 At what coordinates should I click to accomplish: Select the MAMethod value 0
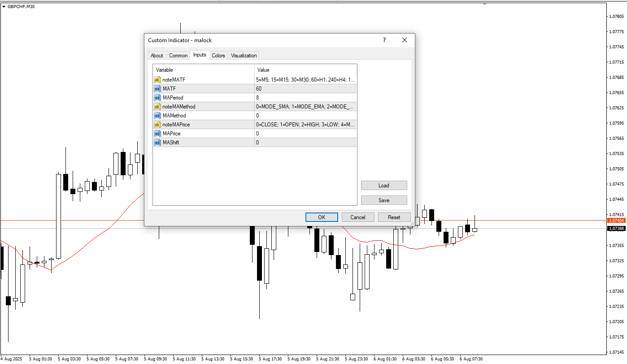[305, 116]
